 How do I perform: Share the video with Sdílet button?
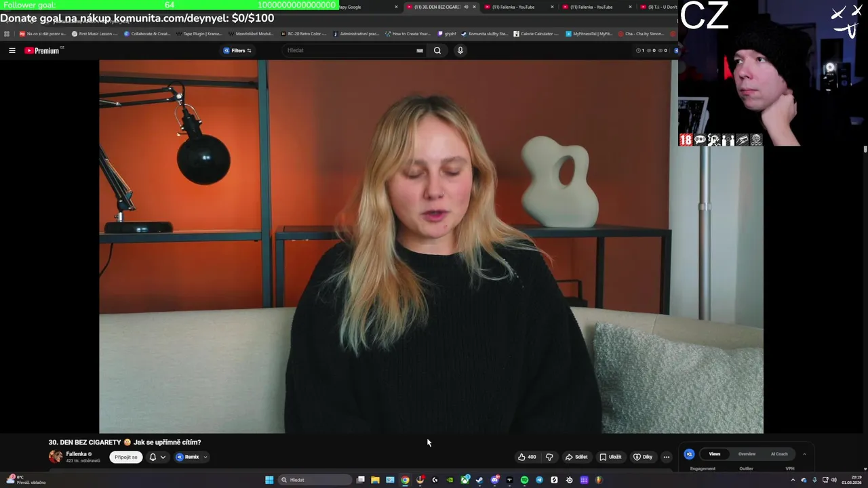(x=576, y=457)
